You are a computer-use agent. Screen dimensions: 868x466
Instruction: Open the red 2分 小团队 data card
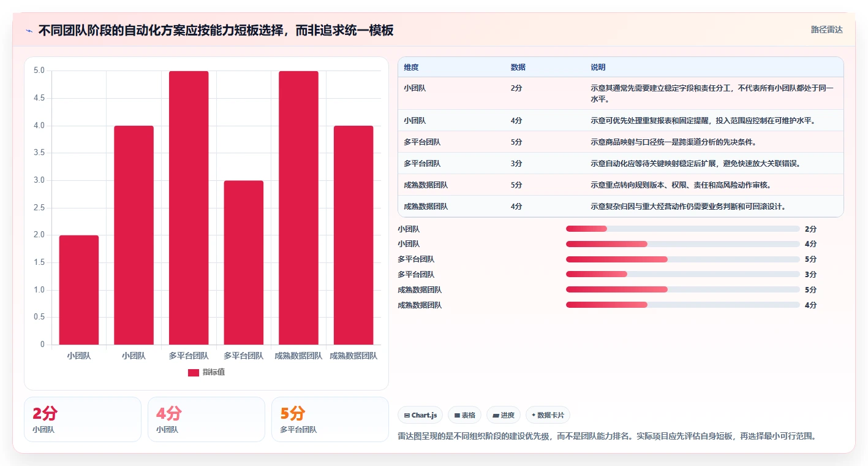[x=83, y=419]
